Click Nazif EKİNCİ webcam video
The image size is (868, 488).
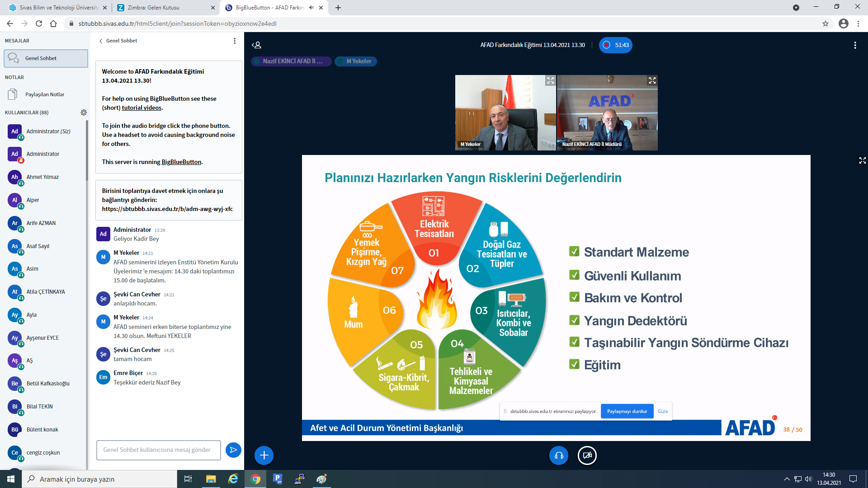tap(607, 113)
